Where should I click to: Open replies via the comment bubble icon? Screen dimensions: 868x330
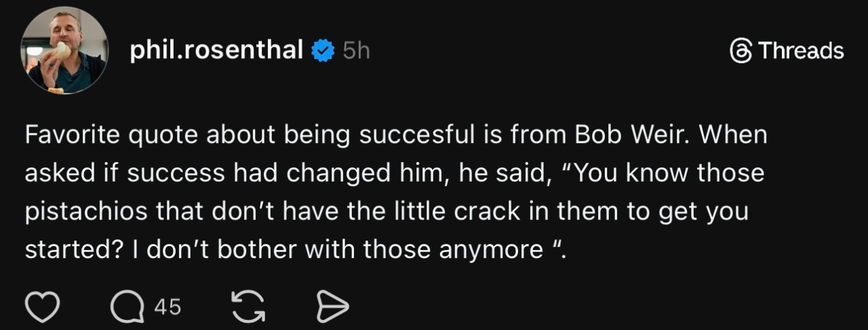[x=126, y=308]
